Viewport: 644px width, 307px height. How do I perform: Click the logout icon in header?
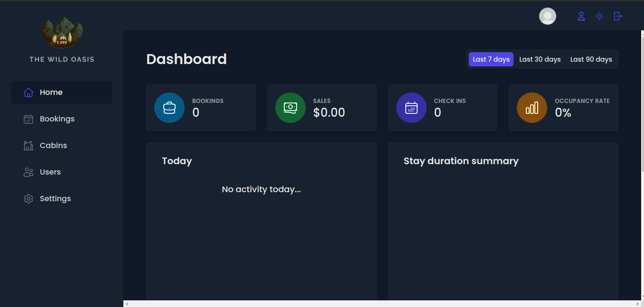(x=617, y=16)
